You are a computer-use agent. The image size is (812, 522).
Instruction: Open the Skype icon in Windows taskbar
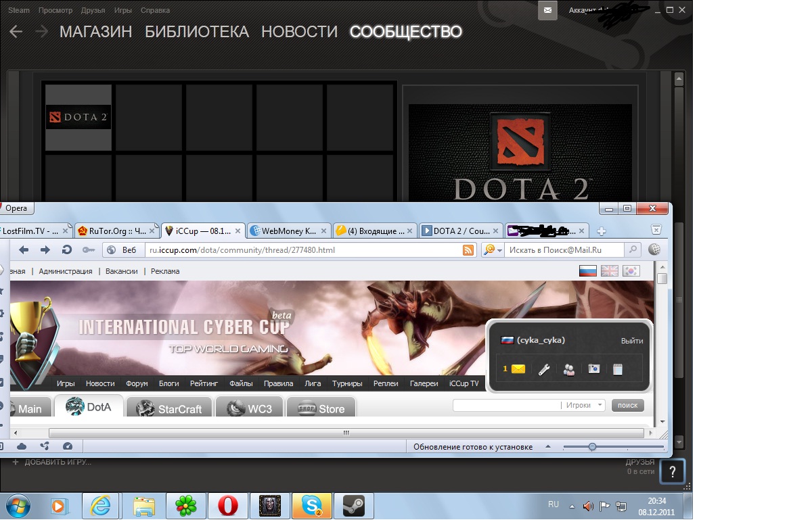click(312, 505)
